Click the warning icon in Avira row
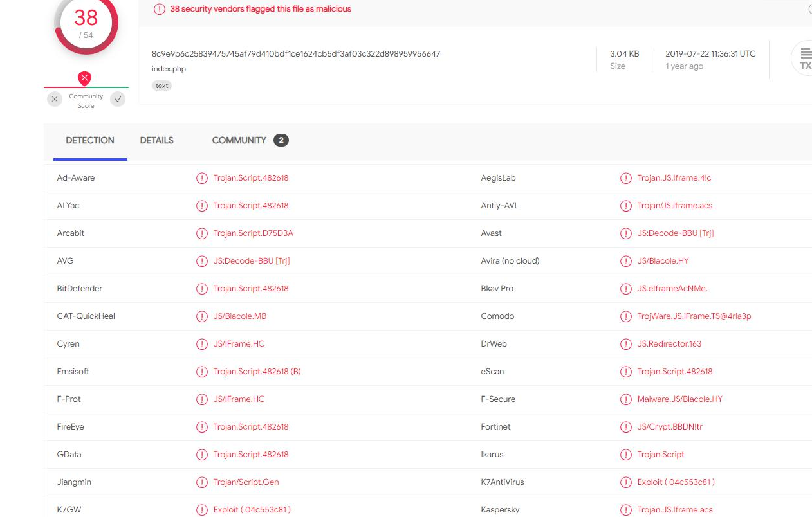The height and width of the screenshot is (517, 812). point(625,261)
